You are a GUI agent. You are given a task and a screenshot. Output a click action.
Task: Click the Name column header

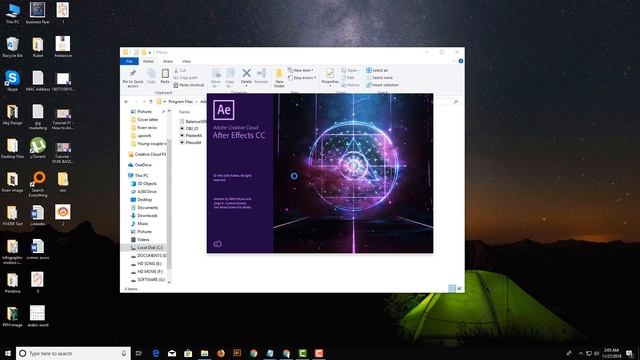184,112
